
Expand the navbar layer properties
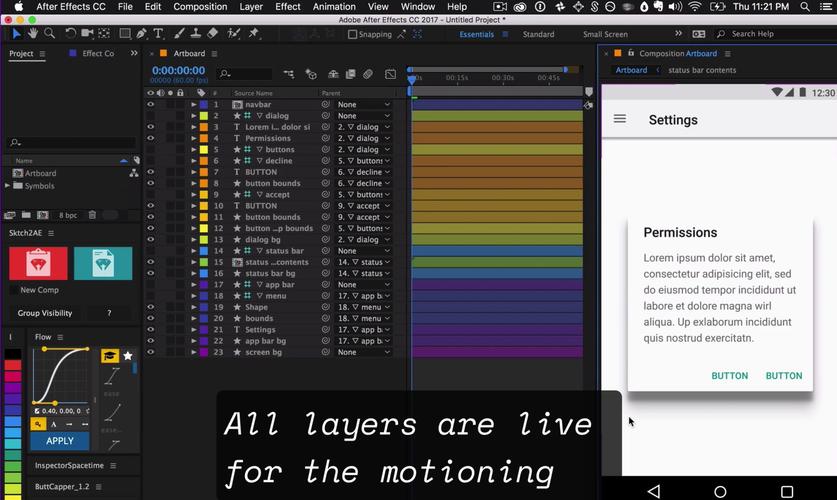pyautogui.click(x=194, y=105)
